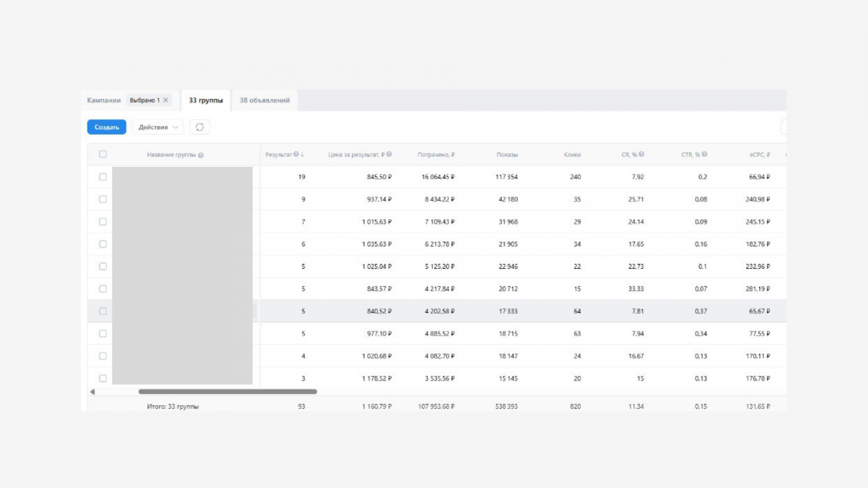Click the '240' clicks cell
The width and height of the screenshot is (868, 488).
click(576, 177)
